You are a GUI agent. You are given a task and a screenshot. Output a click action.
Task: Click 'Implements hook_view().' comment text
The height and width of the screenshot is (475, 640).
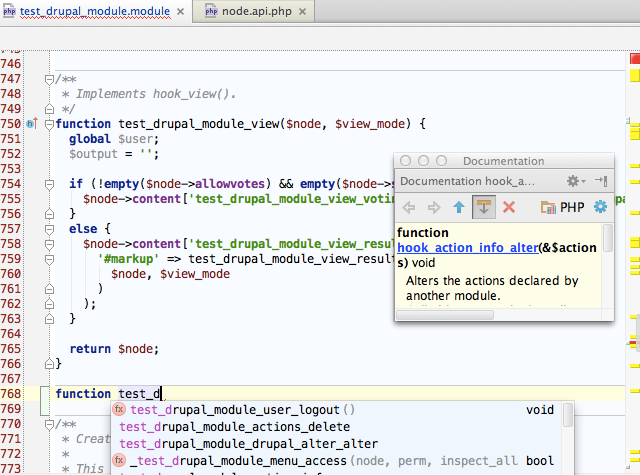(156, 94)
